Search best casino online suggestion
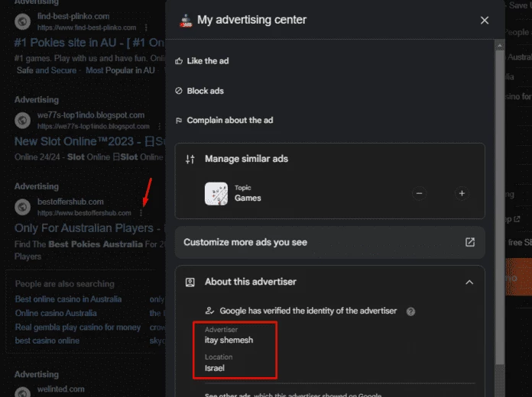This screenshot has height=397, width=532. (47, 341)
